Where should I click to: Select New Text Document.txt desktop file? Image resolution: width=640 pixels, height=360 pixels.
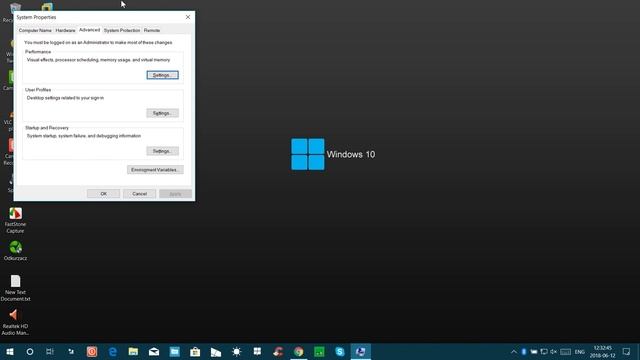[x=16, y=288]
